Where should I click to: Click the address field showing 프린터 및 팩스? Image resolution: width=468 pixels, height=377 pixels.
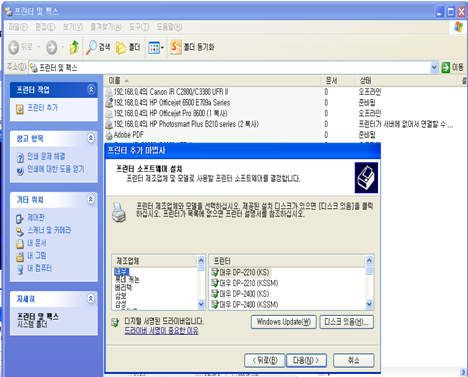230,68
